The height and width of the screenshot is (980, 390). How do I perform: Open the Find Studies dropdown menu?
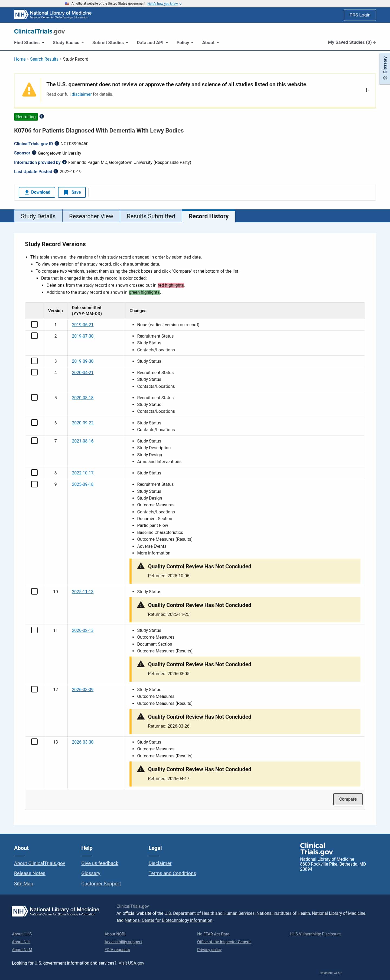tap(29, 43)
